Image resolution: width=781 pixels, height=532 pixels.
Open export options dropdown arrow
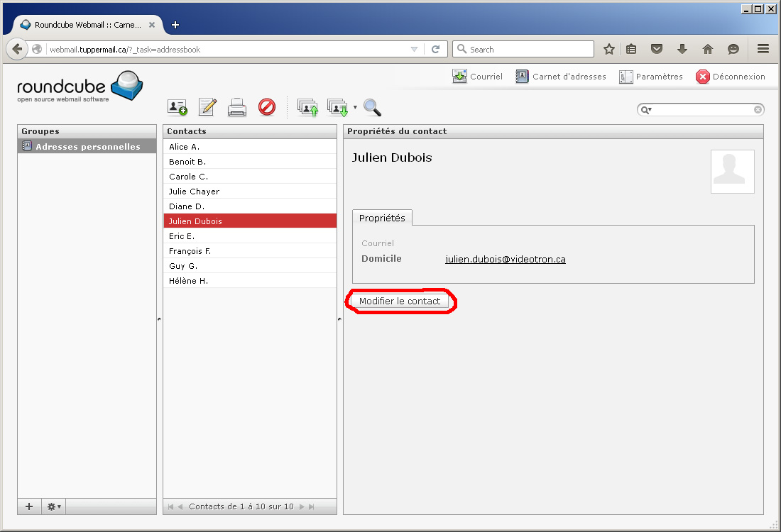(x=355, y=108)
